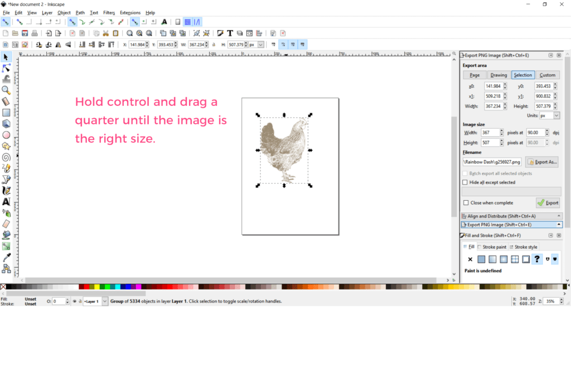571x392 pixels.
Task: Click the Selection export area button
Action: point(523,75)
